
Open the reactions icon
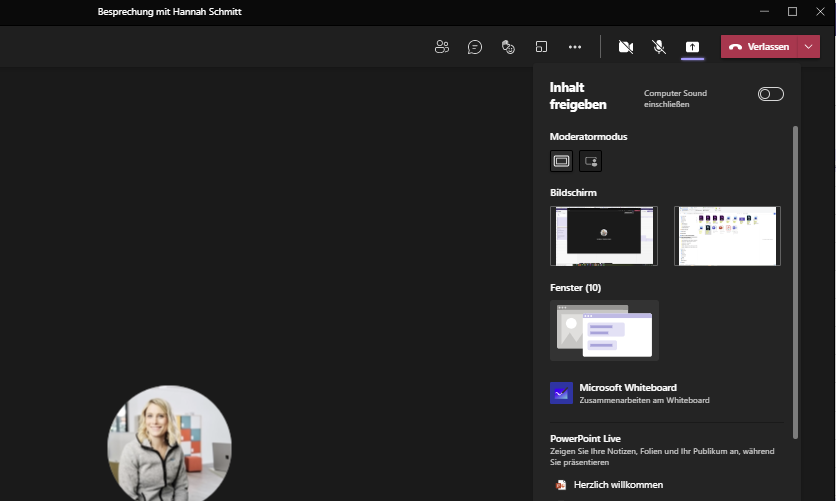508,47
